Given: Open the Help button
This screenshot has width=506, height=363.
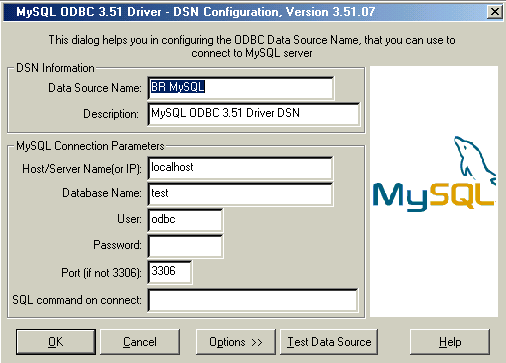Looking at the screenshot, I should pyautogui.click(x=450, y=342).
